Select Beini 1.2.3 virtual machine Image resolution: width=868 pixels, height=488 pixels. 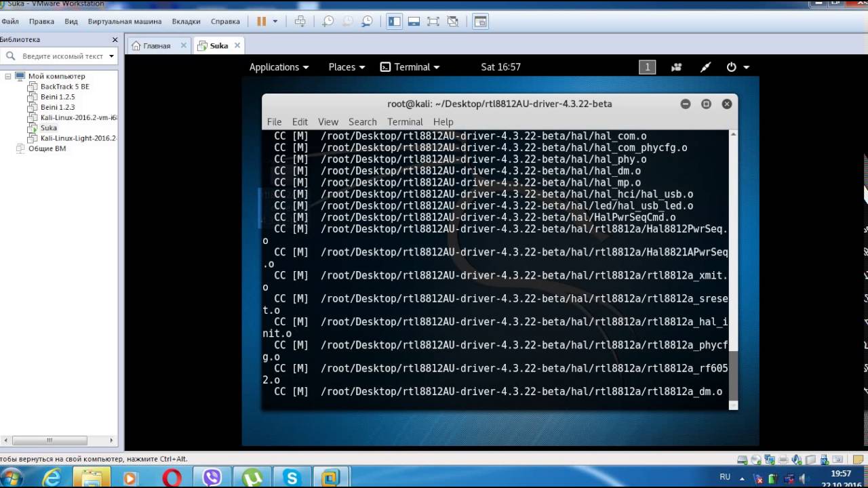58,107
